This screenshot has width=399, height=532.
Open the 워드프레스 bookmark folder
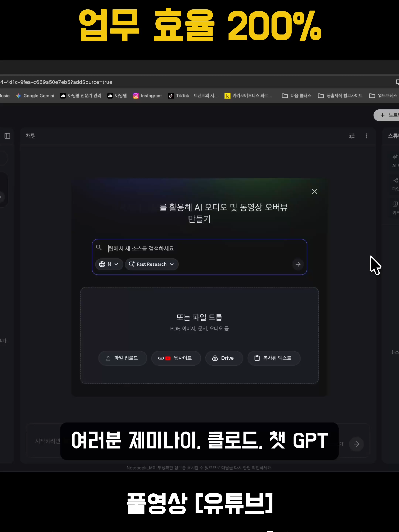point(383,96)
